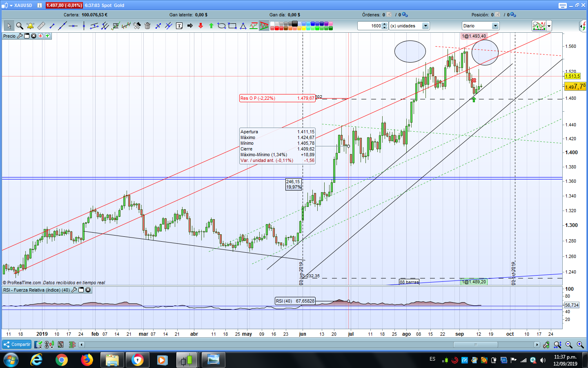Select the triangle drawing tool
The image size is (588, 368).
pyautogui.click(x=243, y=26)
